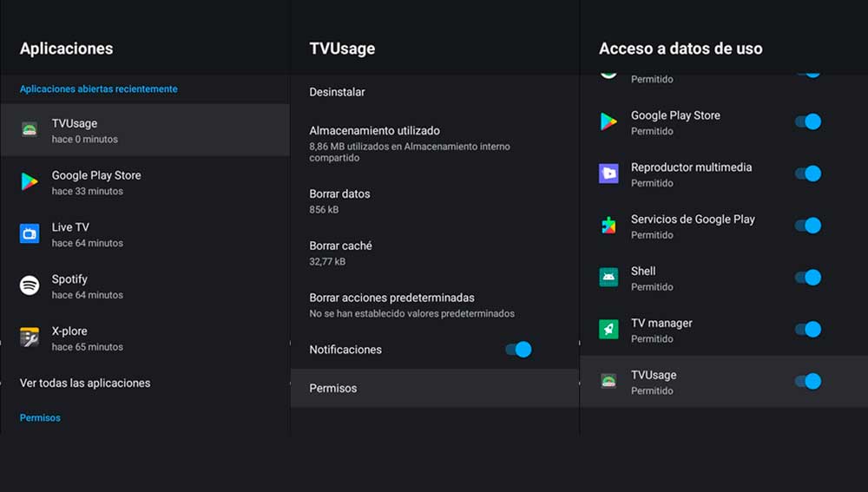
Task: Click Reproductor multimedia label
Action: tap(692, 167)
